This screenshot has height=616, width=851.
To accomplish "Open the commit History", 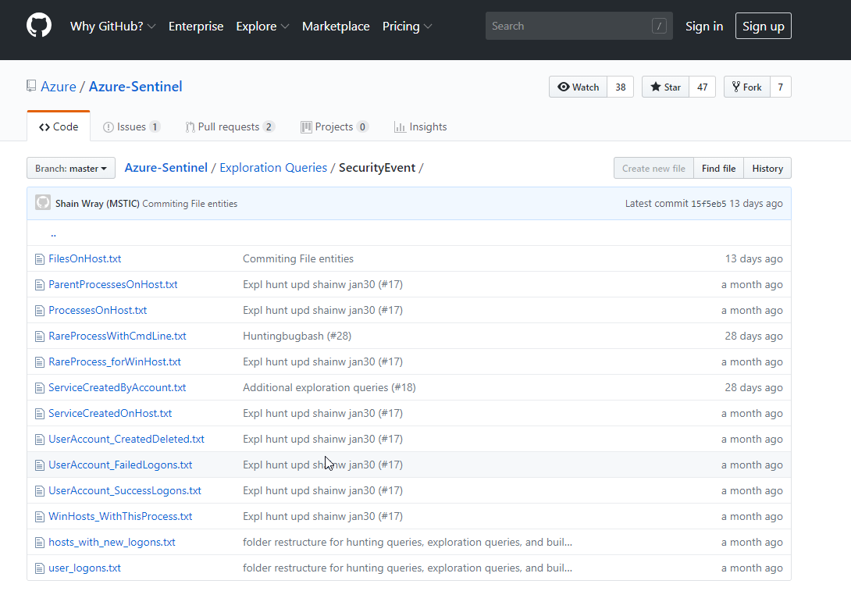I will (767, 168).
